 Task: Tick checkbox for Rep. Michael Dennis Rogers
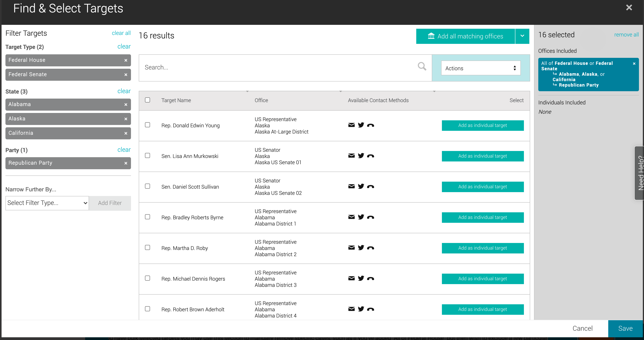tap(147, 278)
